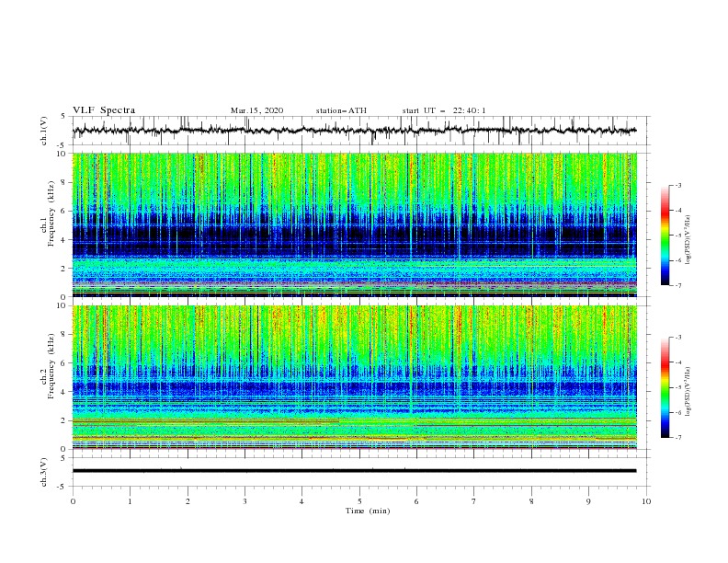Click the "VLF Spectra" plot title
The height and width of the screenshot is (563, 728).
coord(104,110)
